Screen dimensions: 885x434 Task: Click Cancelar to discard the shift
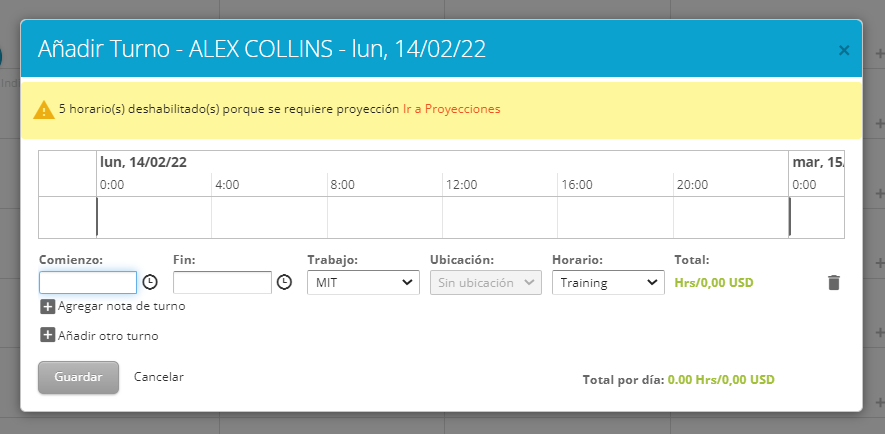tap(159, 377)
